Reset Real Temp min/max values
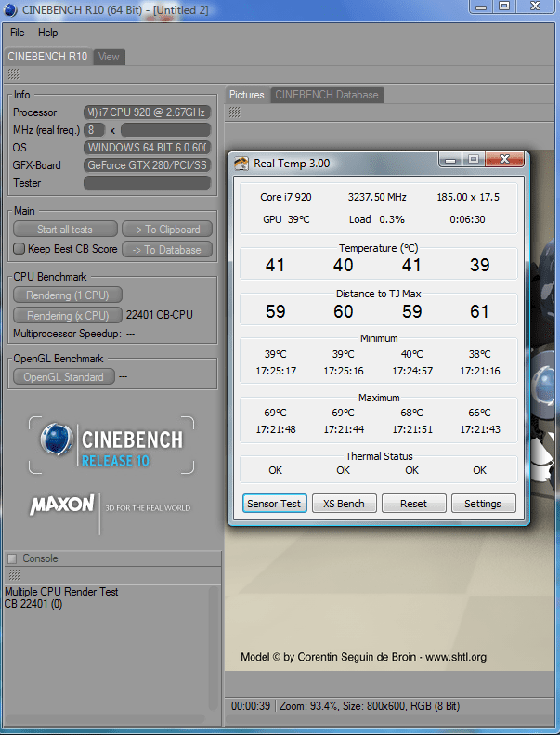 click(x=413, y=504)
